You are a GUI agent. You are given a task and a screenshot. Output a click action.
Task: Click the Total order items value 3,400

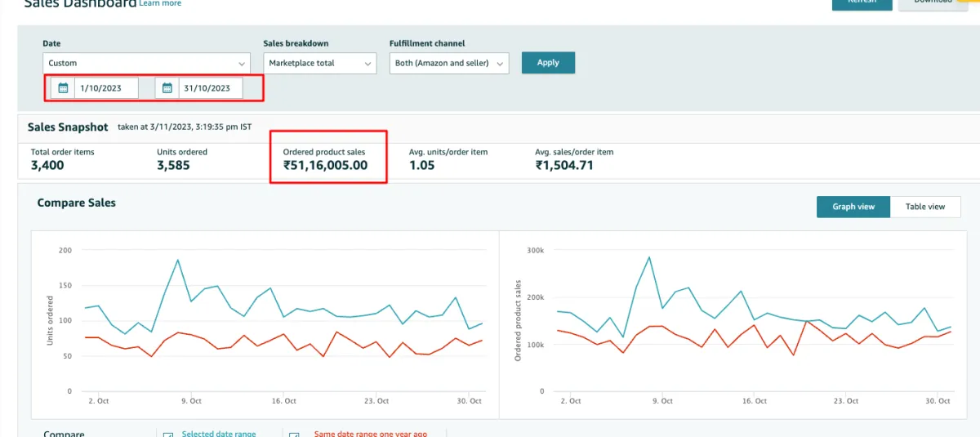pyautogui.click(x=47, y=165)
